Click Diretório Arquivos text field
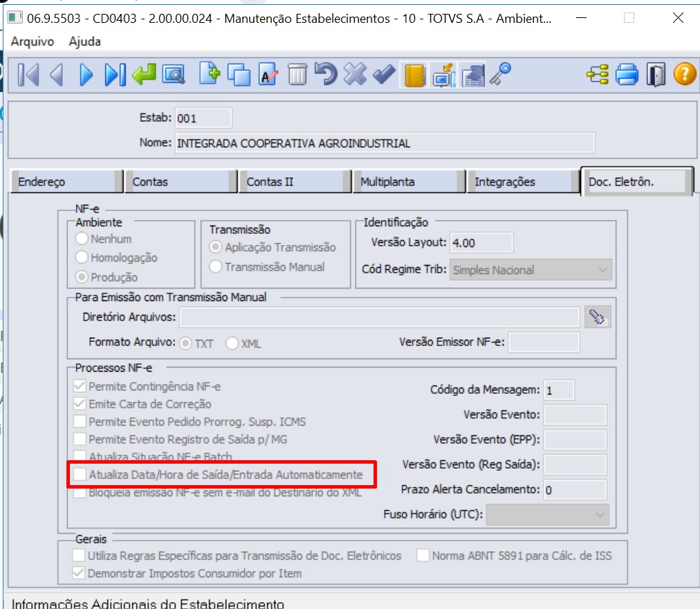 (380, 317)
